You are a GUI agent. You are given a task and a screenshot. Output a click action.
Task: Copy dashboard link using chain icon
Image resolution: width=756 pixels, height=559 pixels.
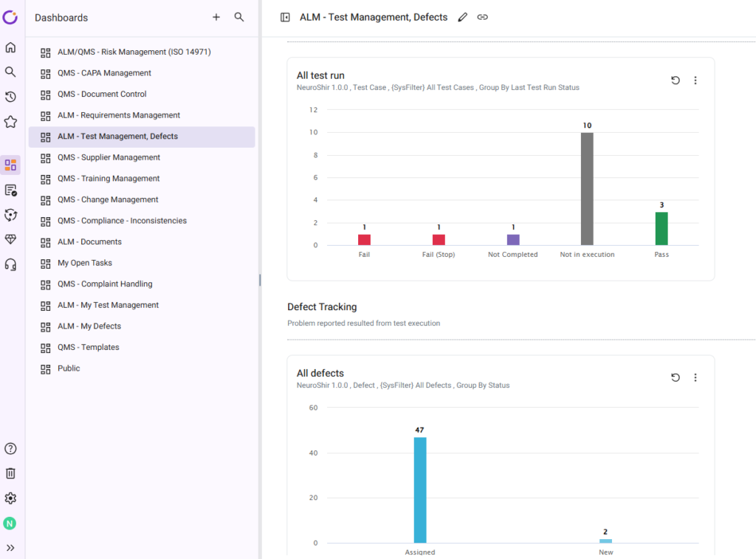tap(483, 18)
